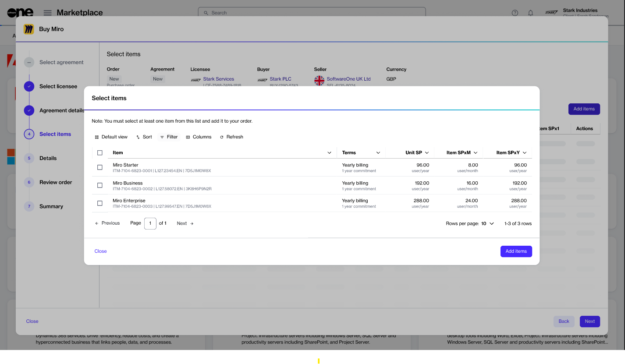Click Add items button in dialog footer

[516, 251]
